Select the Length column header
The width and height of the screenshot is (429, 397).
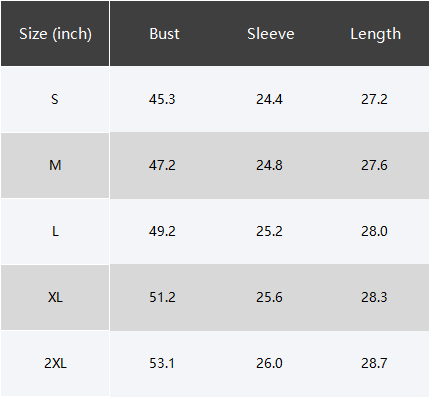point(375,34)
